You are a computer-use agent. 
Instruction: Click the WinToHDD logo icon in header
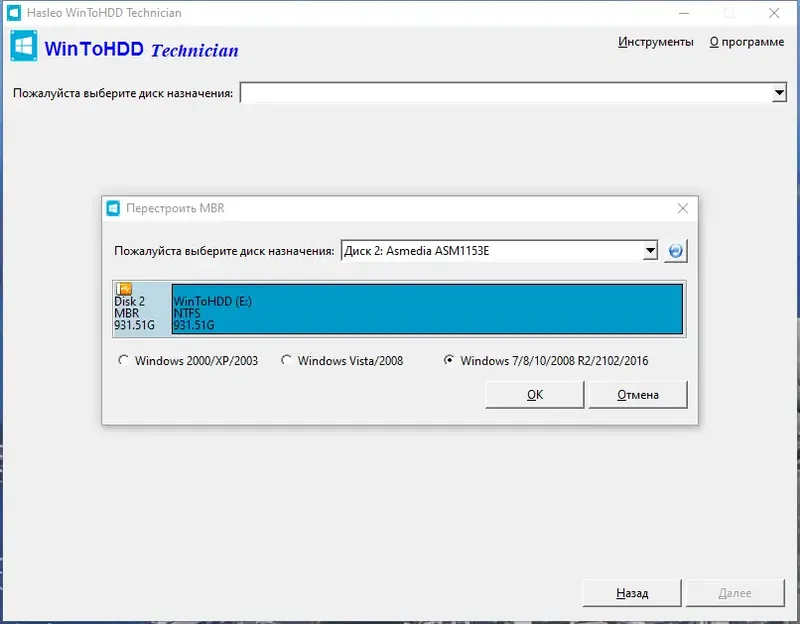click(x=23, y=46)
